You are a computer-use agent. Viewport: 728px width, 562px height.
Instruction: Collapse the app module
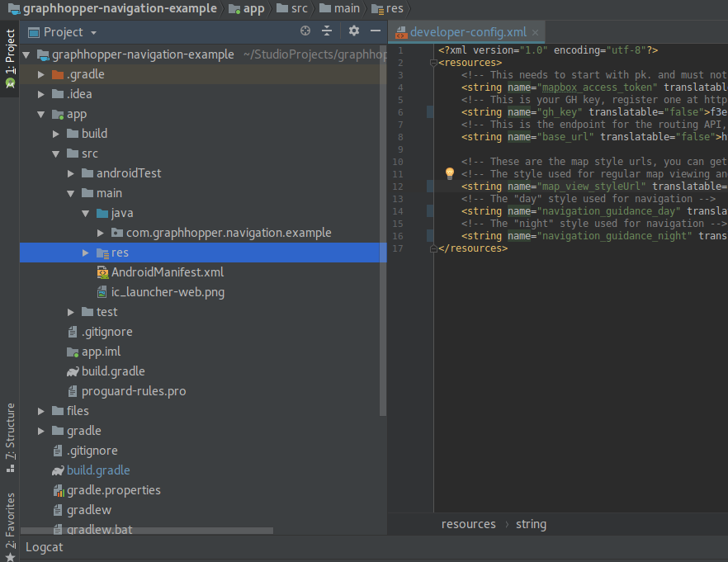click(x=41, y=114)
